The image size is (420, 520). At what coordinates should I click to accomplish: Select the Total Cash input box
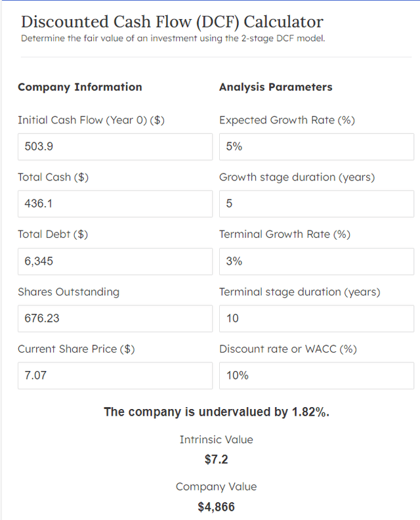coord(115,204)
